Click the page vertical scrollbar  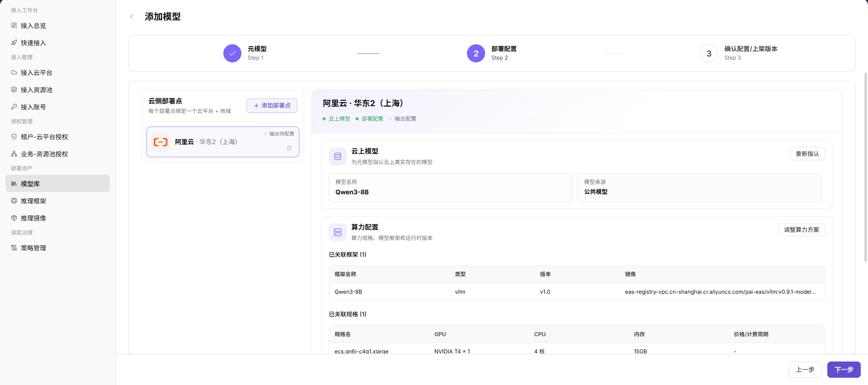pyautogui.click(x=866, y=167)
